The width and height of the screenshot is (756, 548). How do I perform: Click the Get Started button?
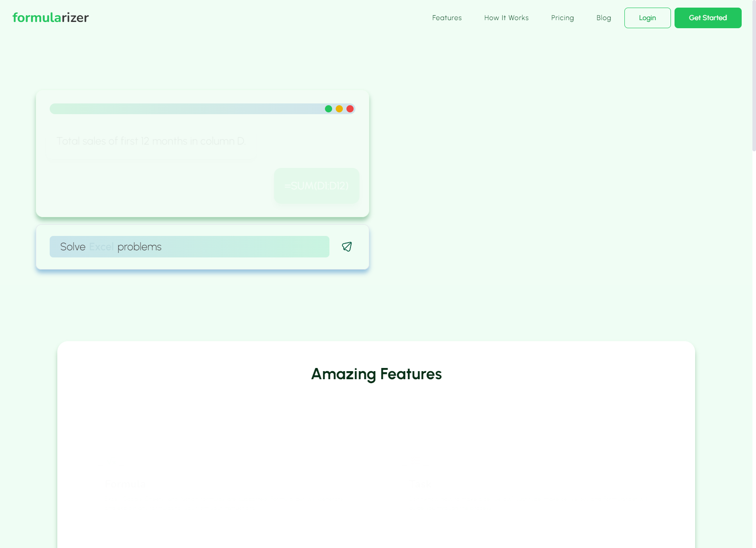[708, 18]
